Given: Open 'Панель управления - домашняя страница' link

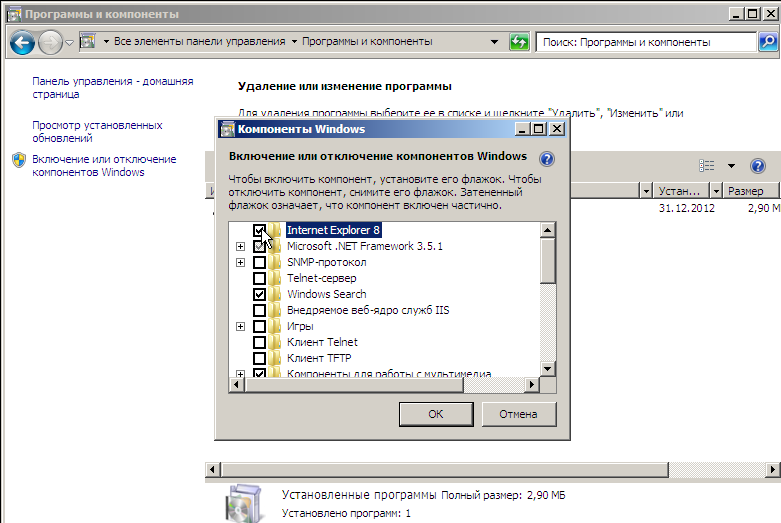Looking at the screenshot, I should coord(113,88).
